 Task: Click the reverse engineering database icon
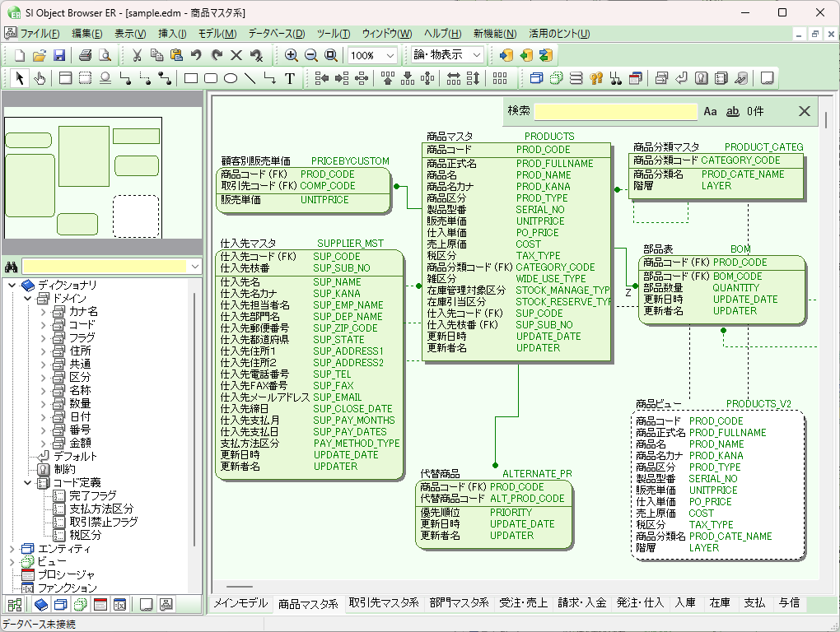click(x=526, y=55)
